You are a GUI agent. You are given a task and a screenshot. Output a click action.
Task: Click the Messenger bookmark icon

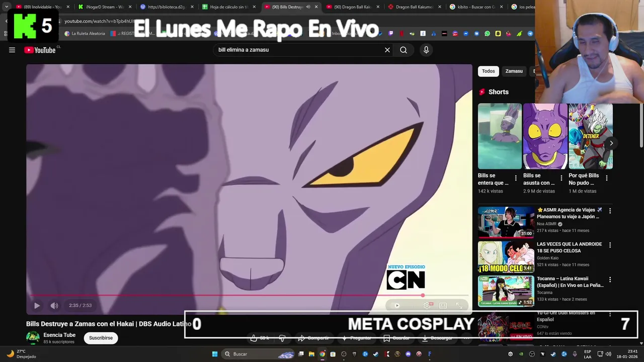pos(466,34)
